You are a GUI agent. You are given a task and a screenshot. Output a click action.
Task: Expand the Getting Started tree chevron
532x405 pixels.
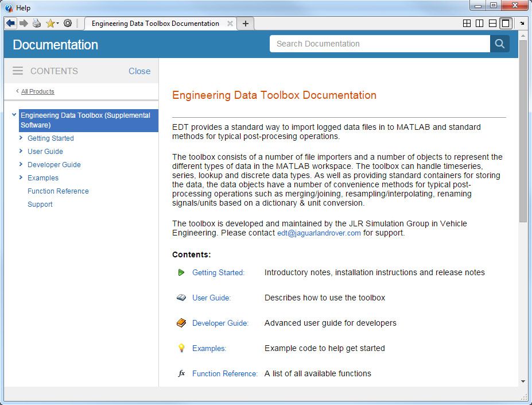point(21,138)
